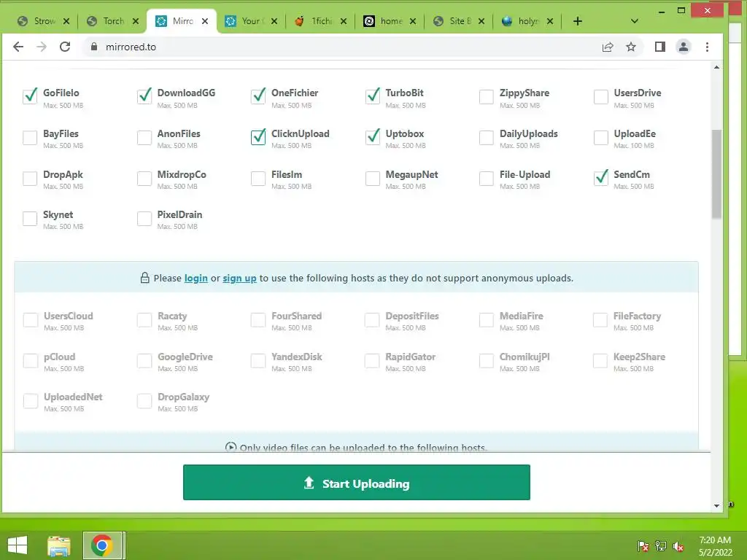The image size is (747, 560).
Task: Open Action Center flag tray icon
Action: tap(643, 546)
